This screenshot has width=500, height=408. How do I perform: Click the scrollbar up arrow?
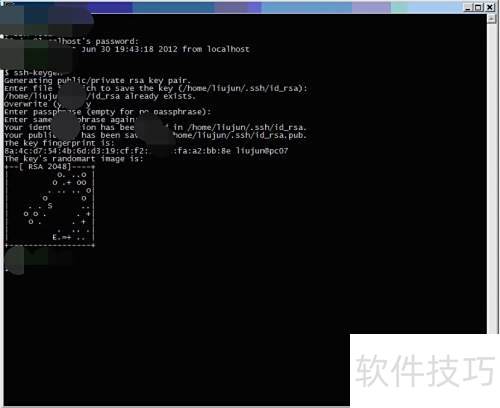tap(491, 19)
